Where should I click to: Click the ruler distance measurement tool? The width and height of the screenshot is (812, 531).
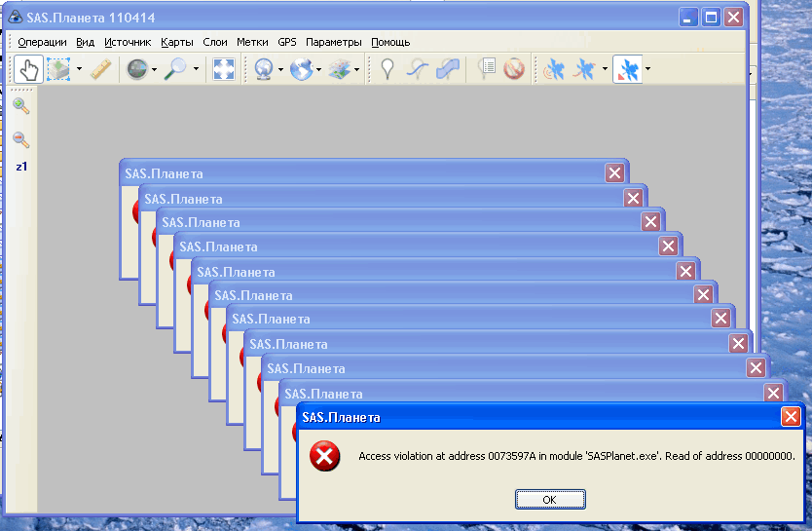click(x=100, y=69)
